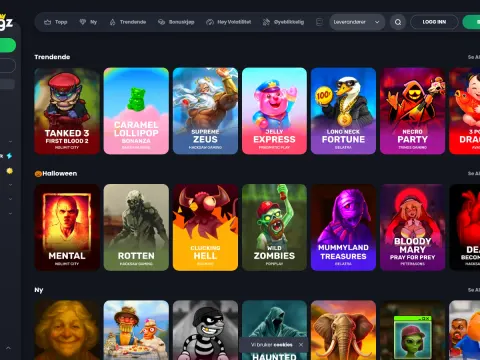The image size is (480, 360).
Task: Click the crown icon beside Topp
Action: [x=48, y=22]
